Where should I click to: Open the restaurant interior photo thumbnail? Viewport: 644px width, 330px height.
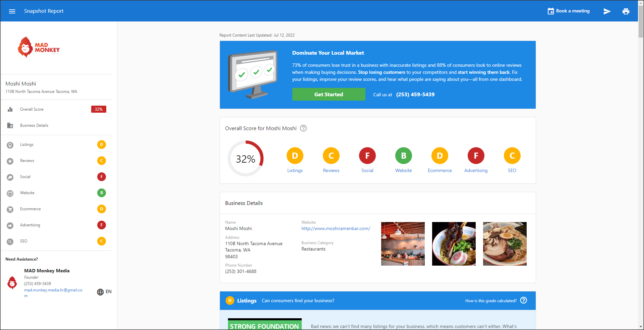click(x=403, y=244)
